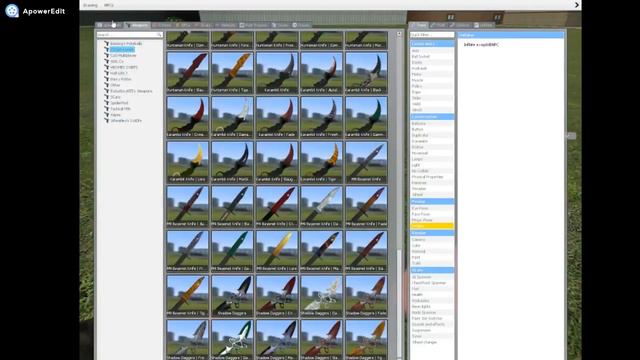
Task: Select the Weld tool
Action: click(x=432, y=104)
